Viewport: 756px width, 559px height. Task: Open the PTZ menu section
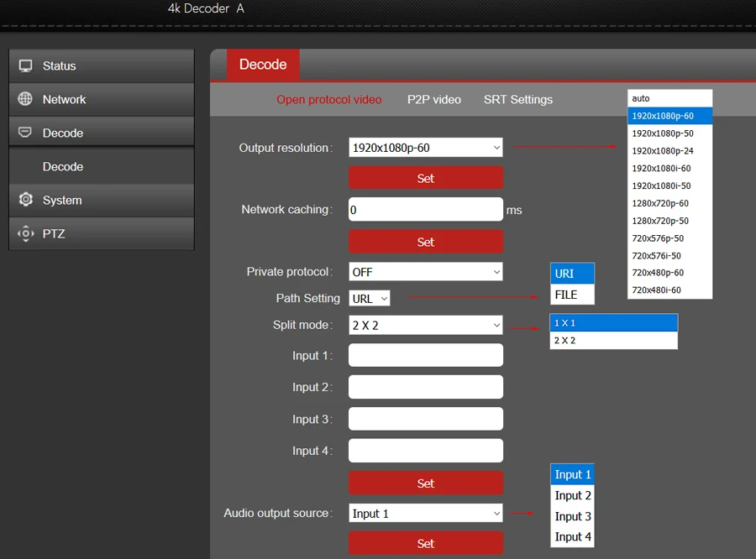[102, 233]
